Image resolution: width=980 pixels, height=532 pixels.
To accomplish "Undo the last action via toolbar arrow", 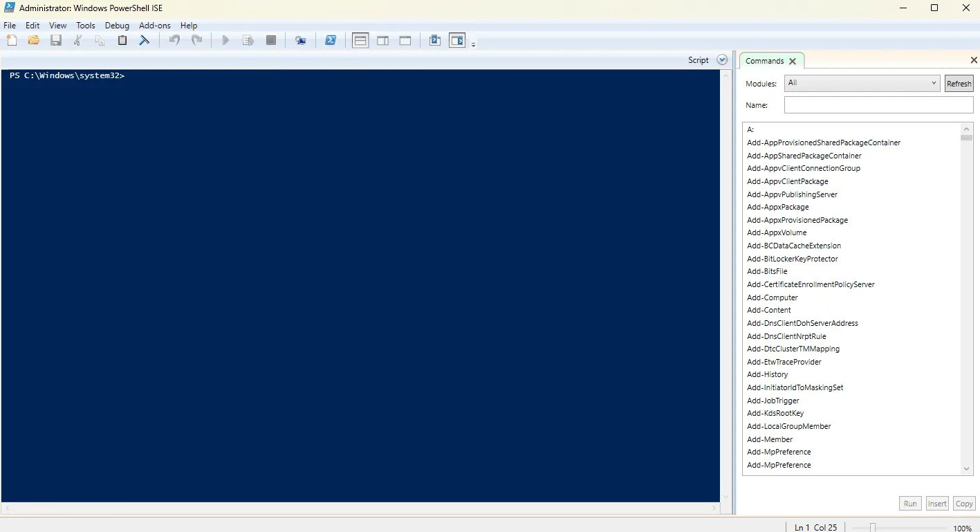I will (174, 40).
